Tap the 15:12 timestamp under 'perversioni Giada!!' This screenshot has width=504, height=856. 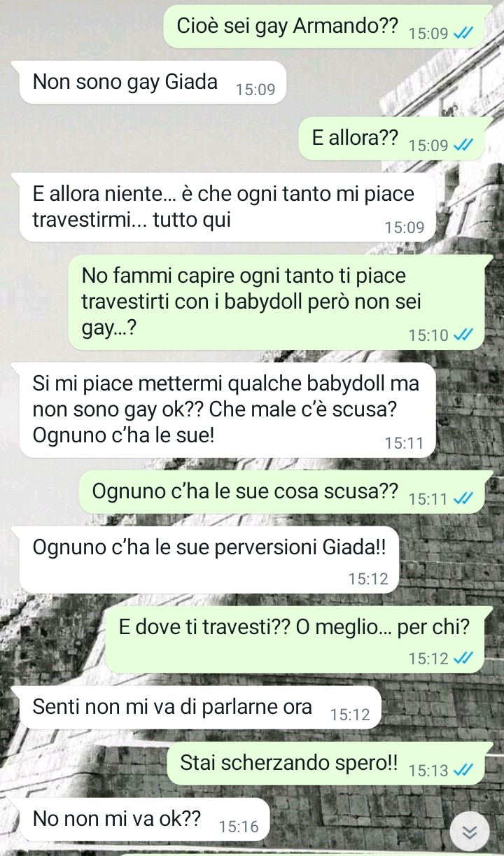(367, 580)
